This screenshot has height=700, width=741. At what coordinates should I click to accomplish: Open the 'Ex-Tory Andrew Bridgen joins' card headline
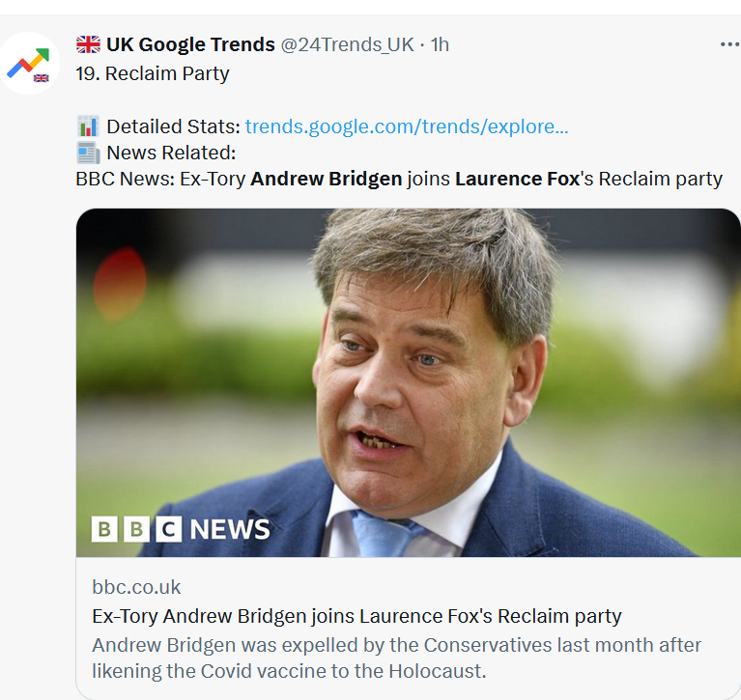(x=356, y=616)
